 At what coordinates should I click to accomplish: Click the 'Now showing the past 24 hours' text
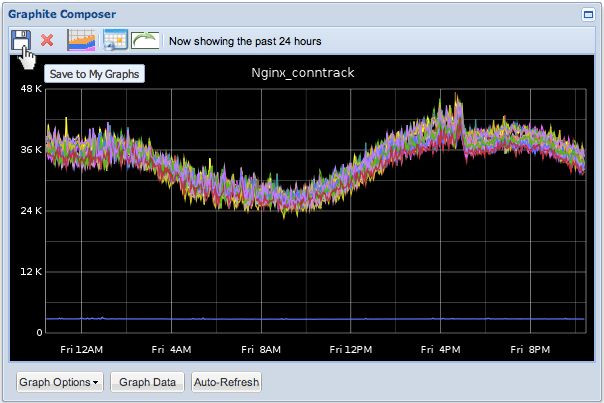pos(245,41)
